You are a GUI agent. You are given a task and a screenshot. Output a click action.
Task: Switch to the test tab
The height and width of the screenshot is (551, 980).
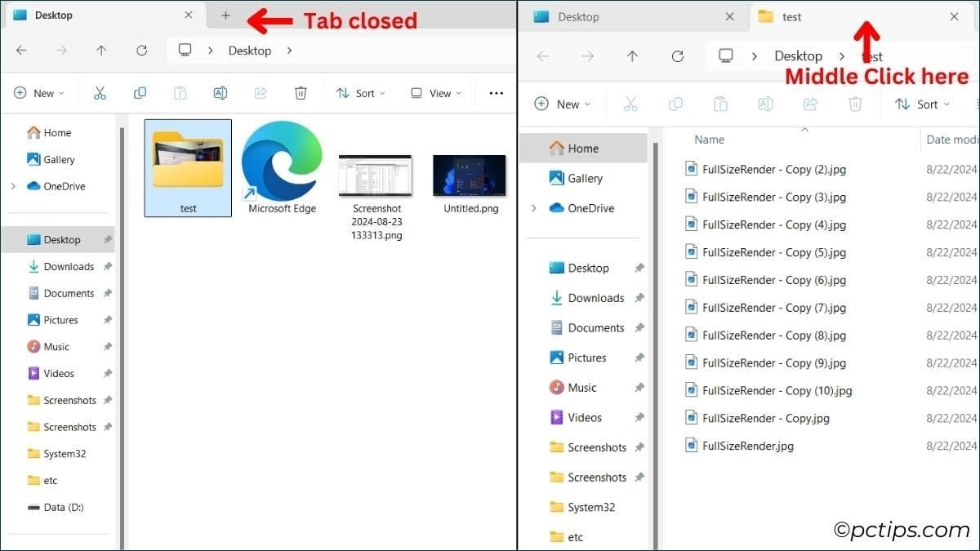point(791,16)
